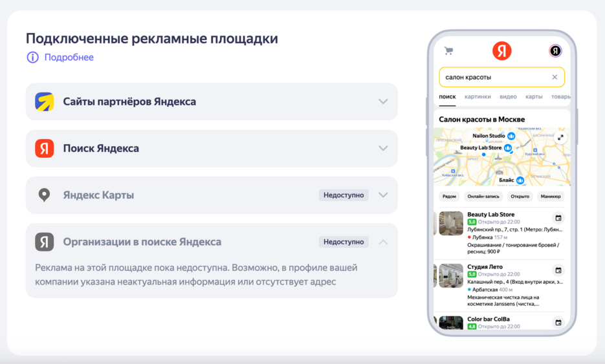Expand the Поиск Яндекса chevron

pos(383,148)
